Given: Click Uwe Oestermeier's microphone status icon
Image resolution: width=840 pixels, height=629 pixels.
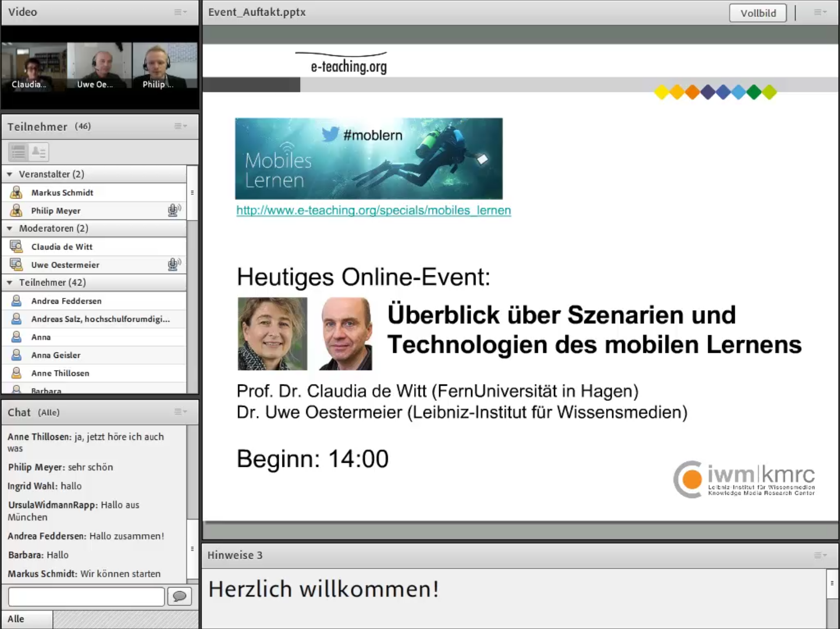Looking at the screenshot, I should click(x=174, y=264).
